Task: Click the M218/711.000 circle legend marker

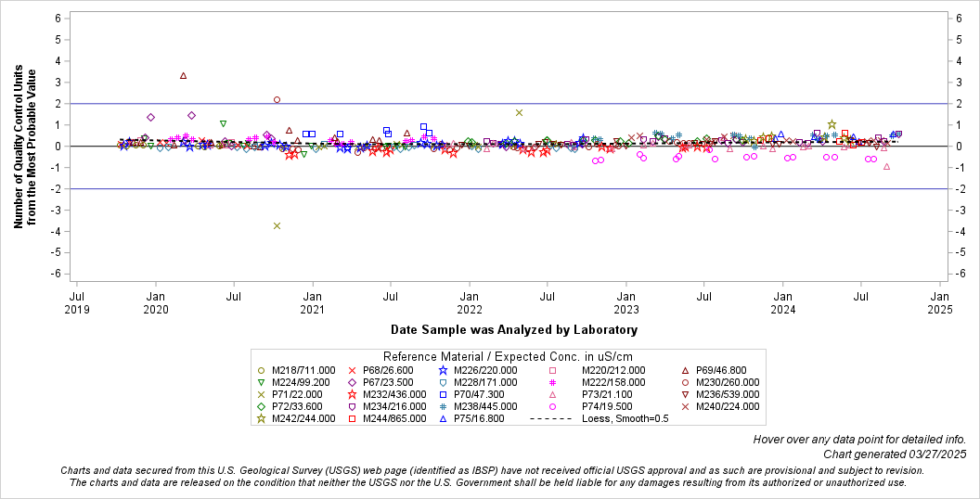Action: (x=261, y=370)
